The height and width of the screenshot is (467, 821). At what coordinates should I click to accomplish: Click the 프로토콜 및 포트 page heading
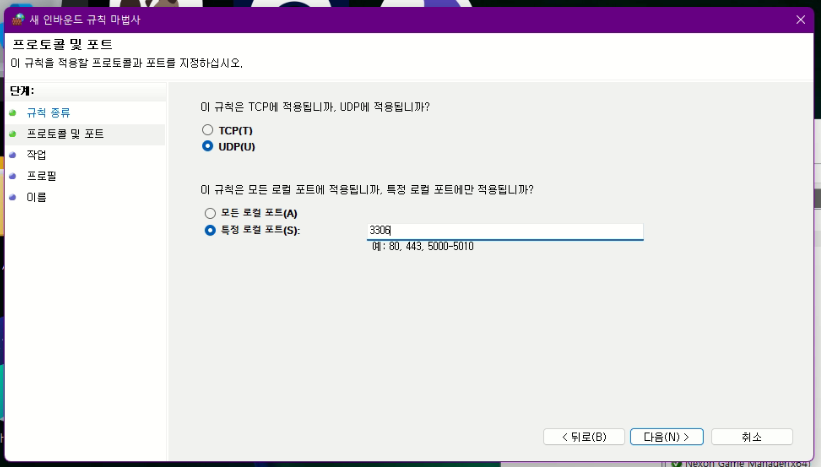[x=62, y=45]
